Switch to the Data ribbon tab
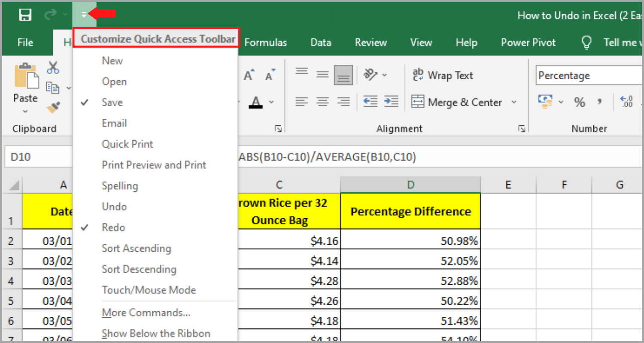This screenshot has width=644, height=343. (320, 42)
